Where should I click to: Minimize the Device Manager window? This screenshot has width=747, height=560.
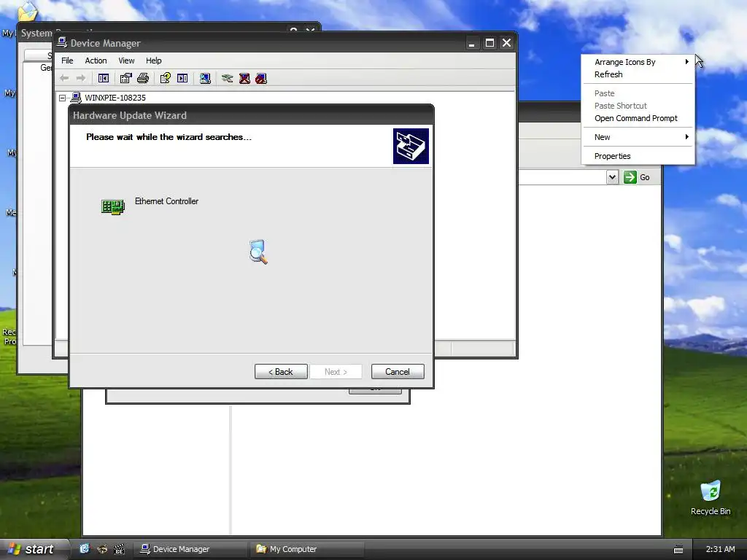pyautogui.click(x=472, y=43)
